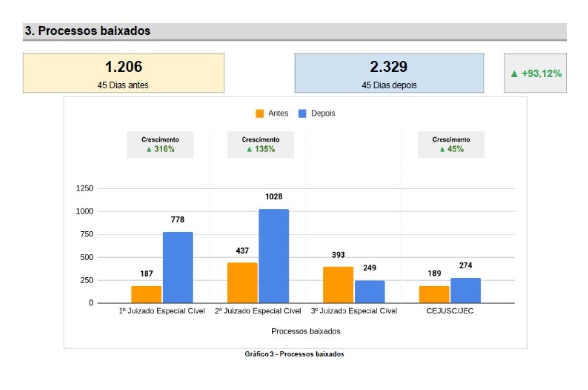Select the blue 1028 bar for 2º Juizado

click(x=273, y=256)
